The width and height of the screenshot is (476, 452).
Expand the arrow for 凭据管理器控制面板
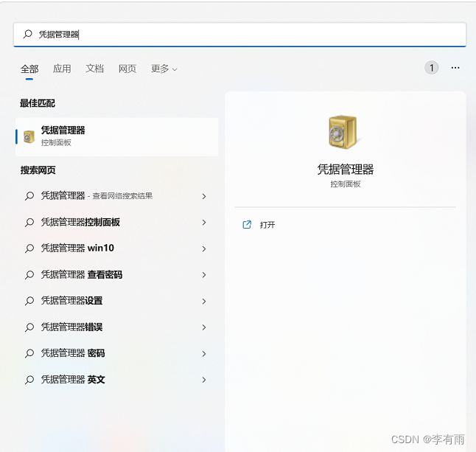[x=204, y=223]
